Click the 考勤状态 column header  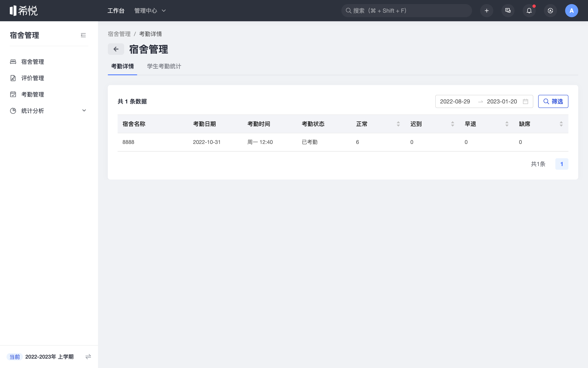tap(313, 124)
